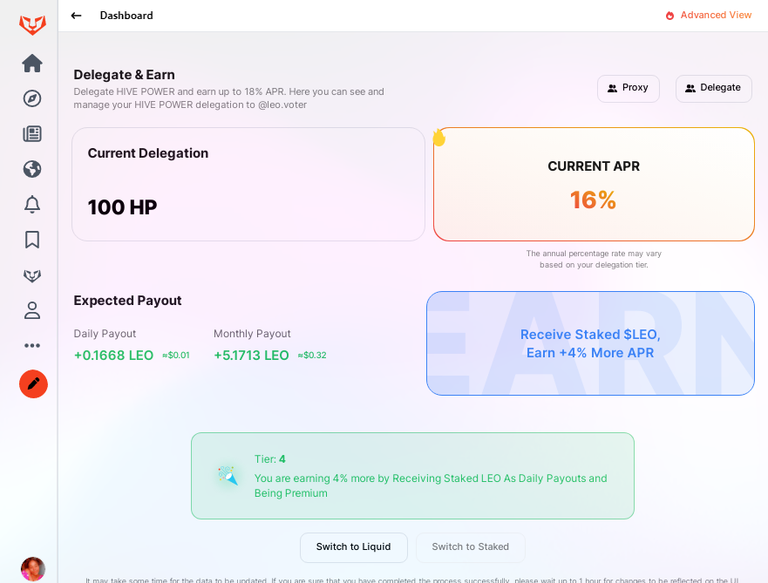Click the Delegate button
The image size is (768, 583).
(714, 88)
